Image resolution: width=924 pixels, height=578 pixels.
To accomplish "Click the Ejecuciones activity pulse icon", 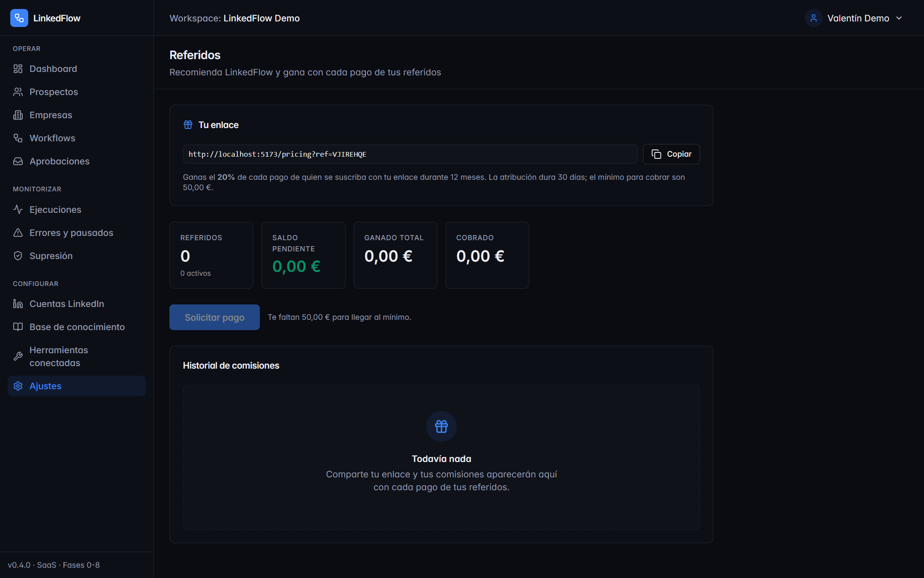I will 18,210.
